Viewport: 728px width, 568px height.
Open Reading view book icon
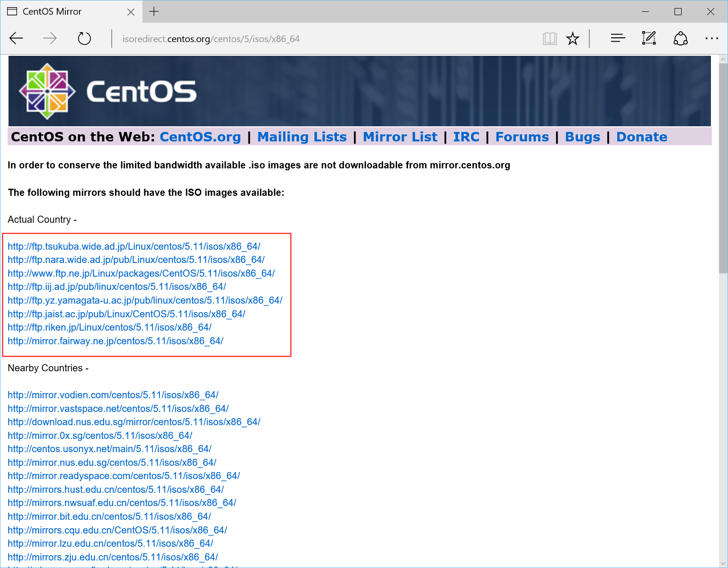coord(550,38)
